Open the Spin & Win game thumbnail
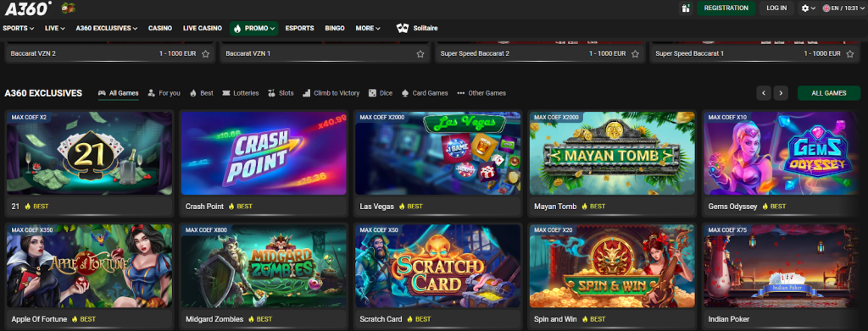The image size is (868, 331). pos(612,266)
